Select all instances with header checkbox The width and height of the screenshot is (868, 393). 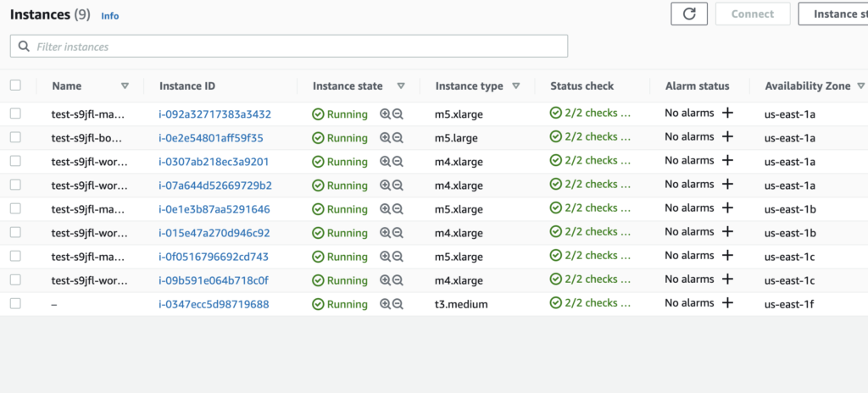[15, 86]
